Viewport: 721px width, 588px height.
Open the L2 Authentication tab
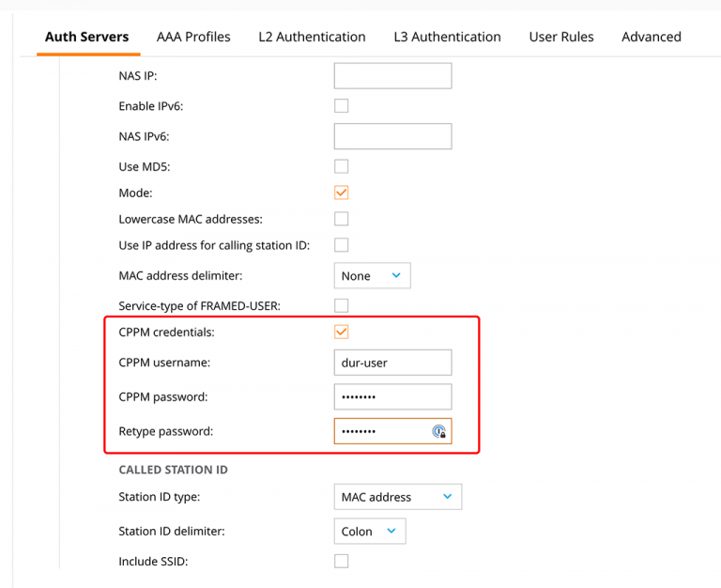(x=312, y=37)
